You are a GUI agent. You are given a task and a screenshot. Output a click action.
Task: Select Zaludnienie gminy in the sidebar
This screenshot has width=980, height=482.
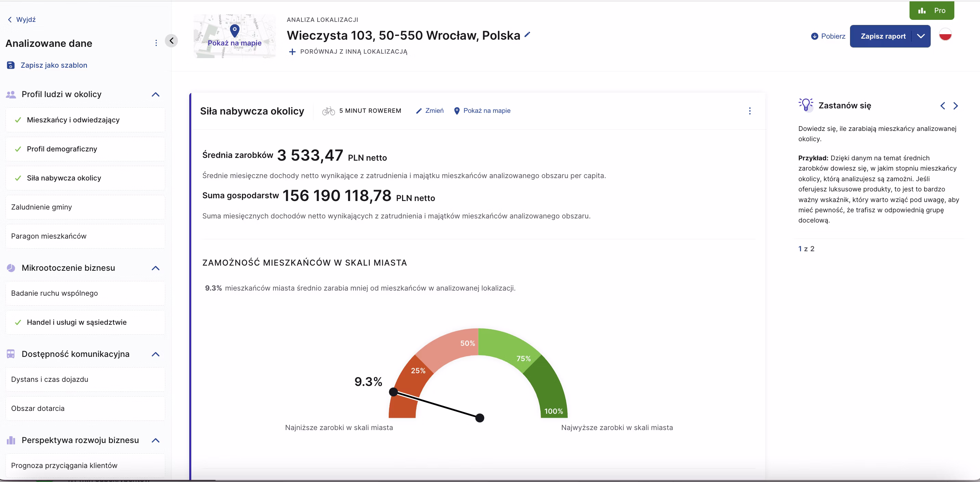[41, 207]
